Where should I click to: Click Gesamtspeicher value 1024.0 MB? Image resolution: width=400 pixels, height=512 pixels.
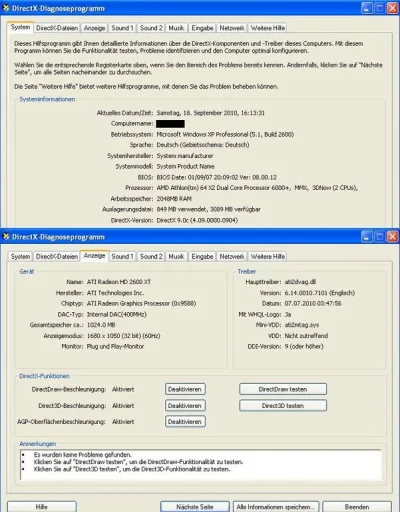(101, 325)
